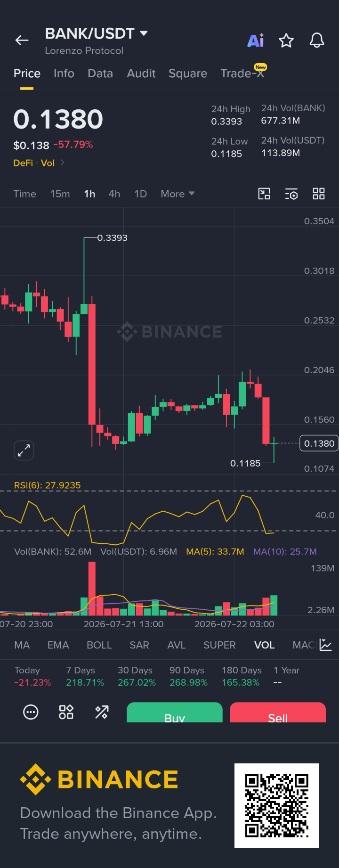339x868 pixels.
Task: Enable the EMA indicator
Action: pos(58,645)
